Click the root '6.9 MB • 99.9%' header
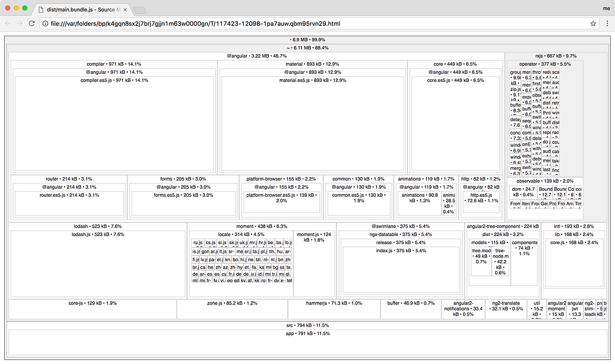This screenshot has height=364, width=615. point(307,39)
